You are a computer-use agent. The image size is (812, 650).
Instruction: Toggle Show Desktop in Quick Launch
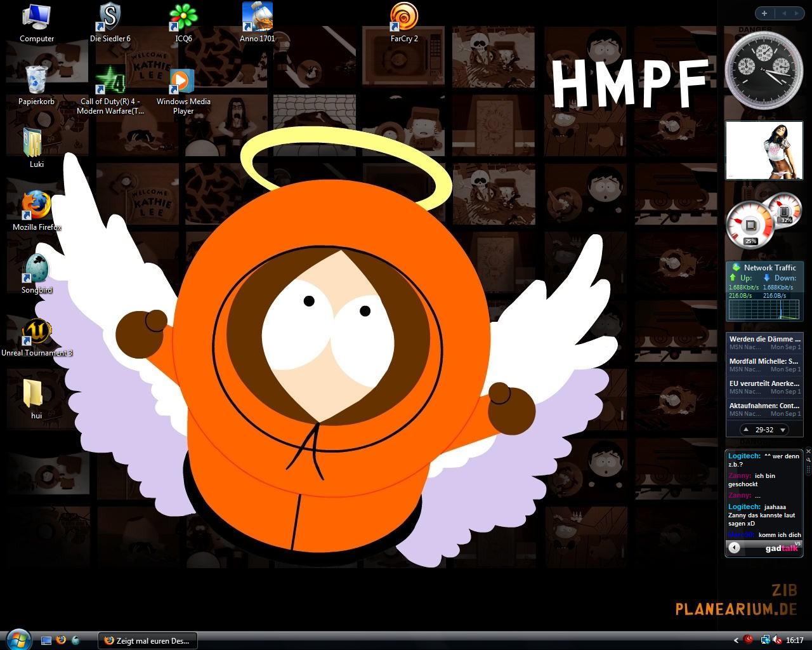46,640
